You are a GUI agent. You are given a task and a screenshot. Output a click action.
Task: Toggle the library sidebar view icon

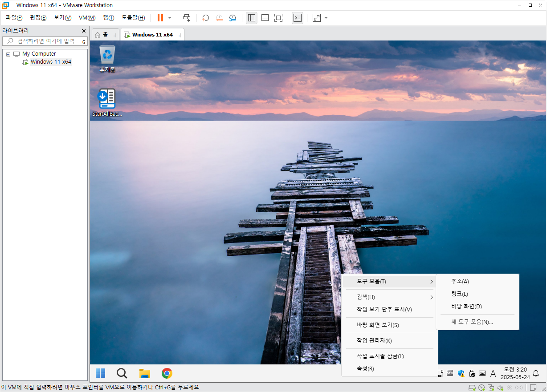click(252, 18)
